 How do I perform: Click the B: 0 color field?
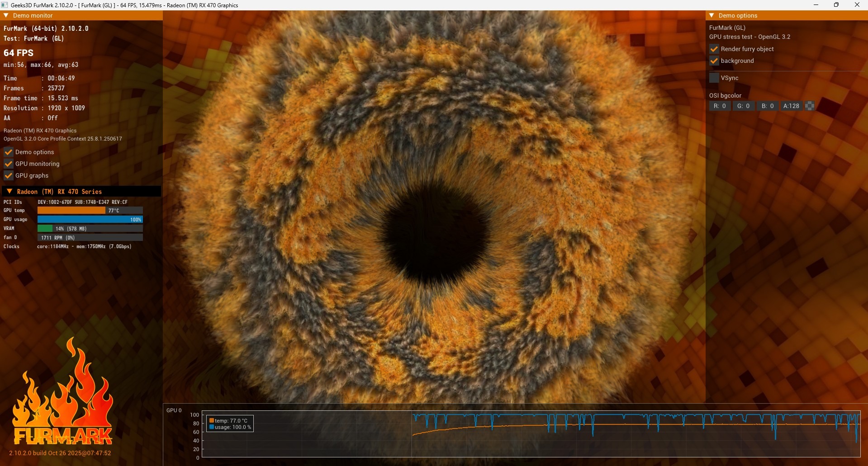(768, 106)
